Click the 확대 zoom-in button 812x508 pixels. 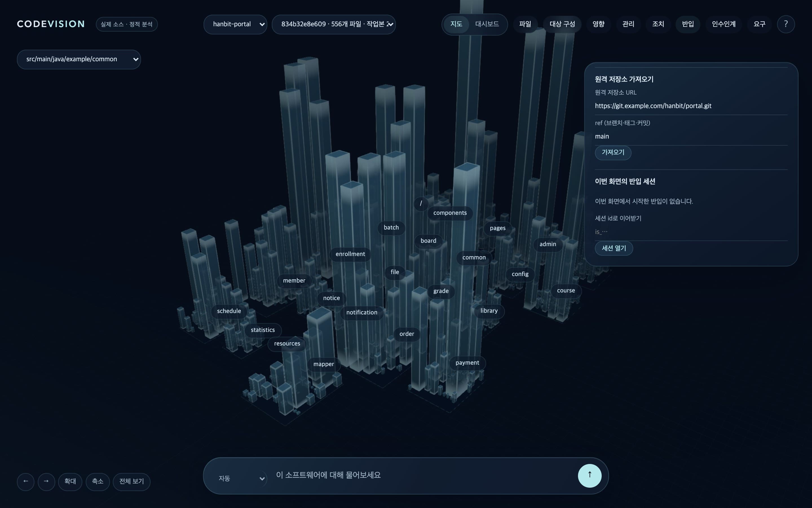[x=70, y=481]
